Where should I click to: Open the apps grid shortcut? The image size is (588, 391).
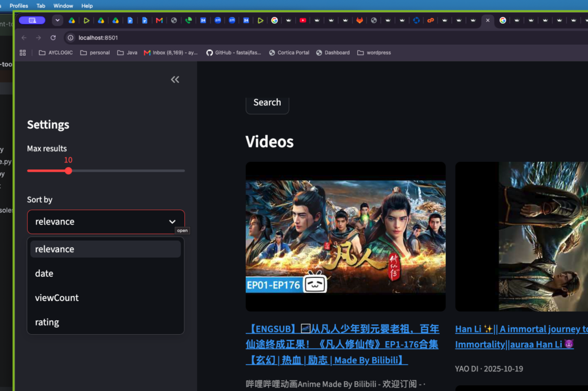tap(23, 53)
